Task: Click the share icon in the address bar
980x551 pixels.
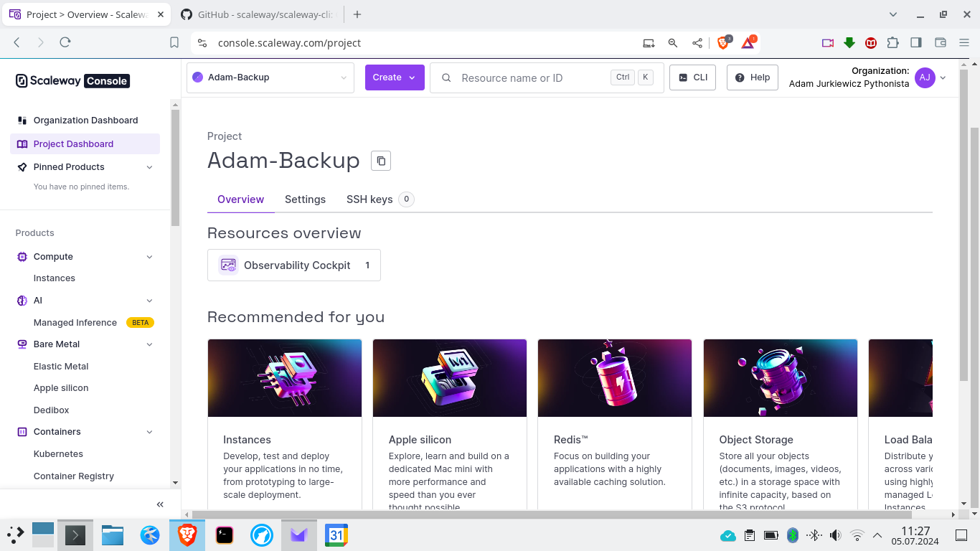Action: 697,43
